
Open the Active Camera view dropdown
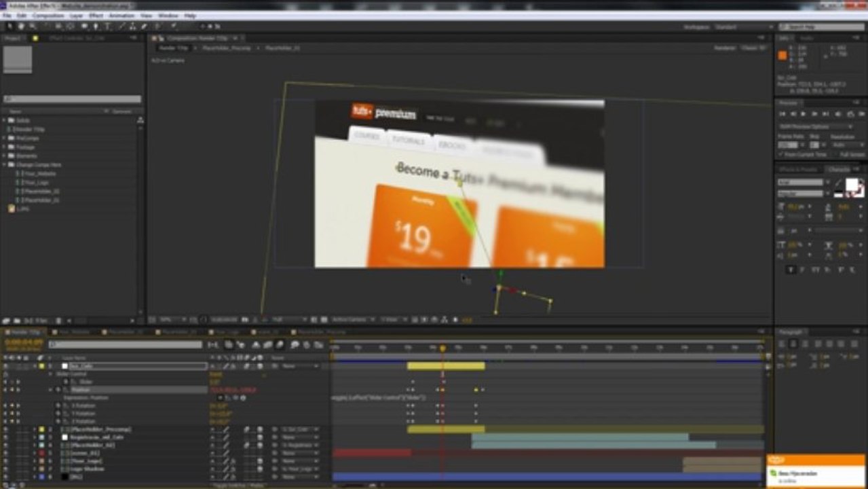coord(354,319)
